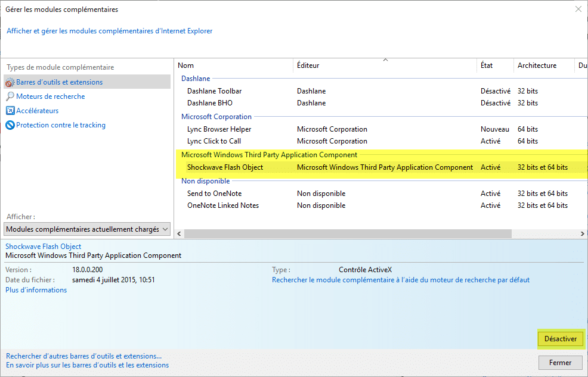The height and width of the screenshot is (377, 588).
Task: Click the Moteurs de recherche magnifier icon
Action: (x=10, y=96)
